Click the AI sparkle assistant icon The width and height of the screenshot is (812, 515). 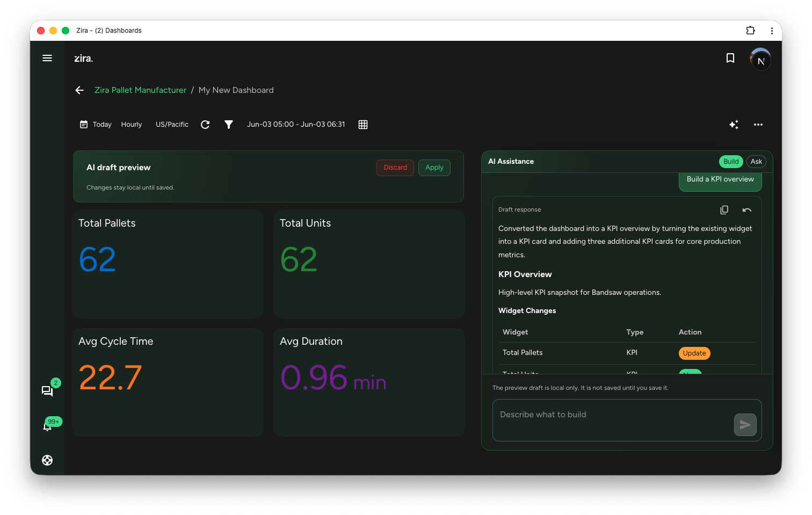[734, 125]
